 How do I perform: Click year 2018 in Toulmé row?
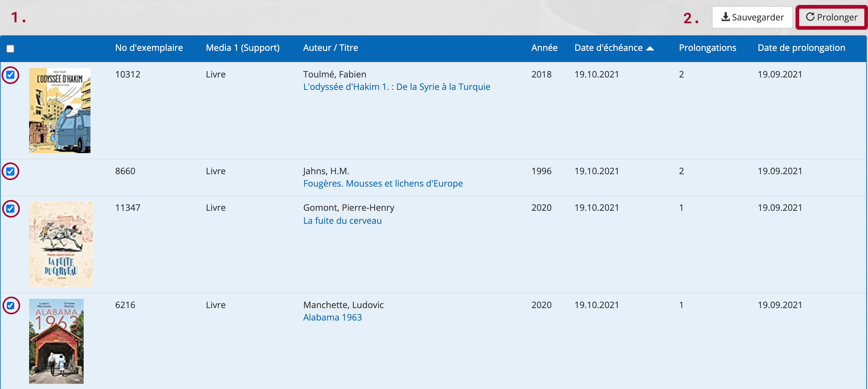pyautogui.click(x=541, y=74)
